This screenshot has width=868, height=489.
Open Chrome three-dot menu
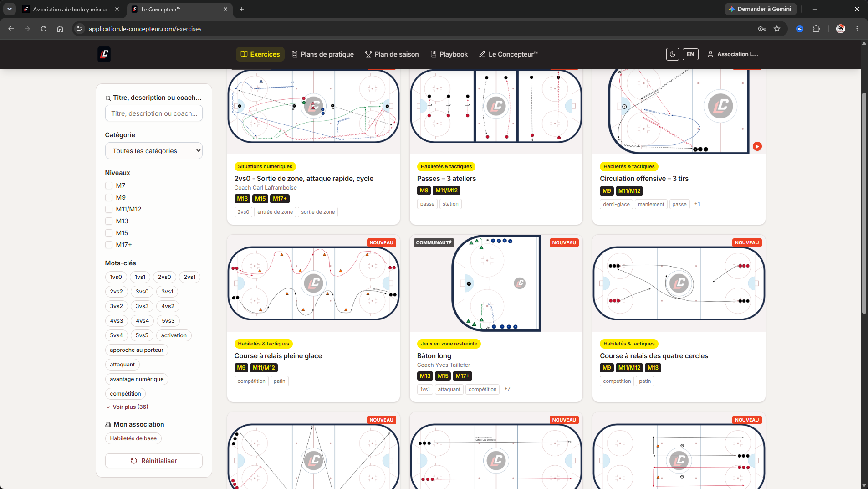point(857,29)
